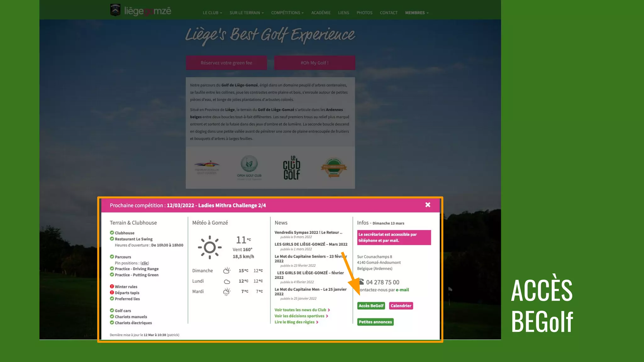The width and height of the screenshot is (644, 362).
Task: Click the Liège Gomzé crest logo
Action: [115, 10]
